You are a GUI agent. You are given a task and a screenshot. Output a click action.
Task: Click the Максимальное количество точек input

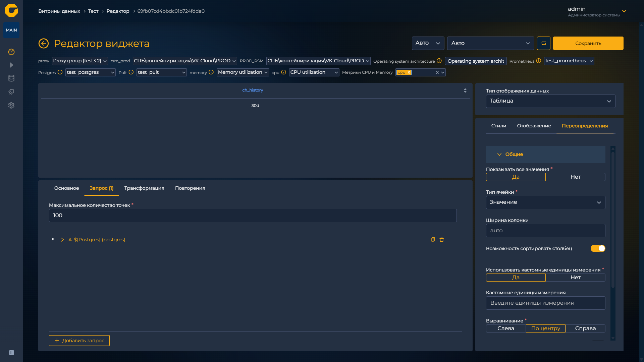pyautogui.click(x=253, y=216)
